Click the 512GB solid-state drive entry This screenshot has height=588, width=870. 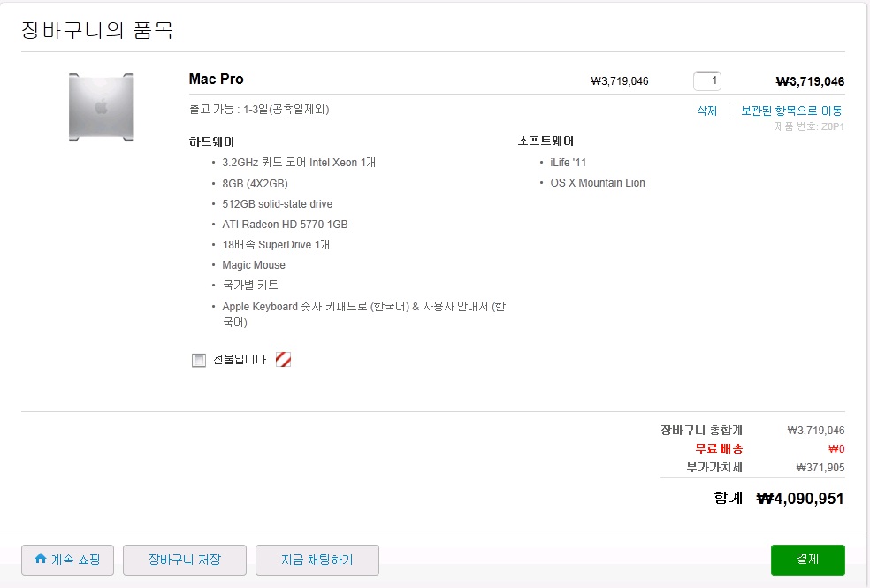278,204
